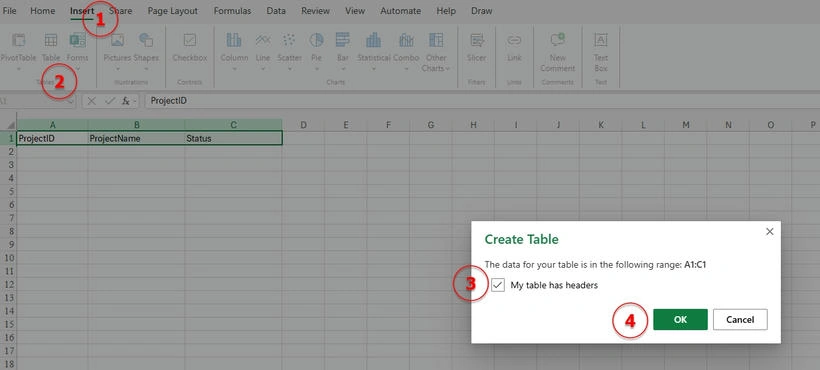820x370 pixels.
Task: Open Other Charts options
Action: pos(436,52)
